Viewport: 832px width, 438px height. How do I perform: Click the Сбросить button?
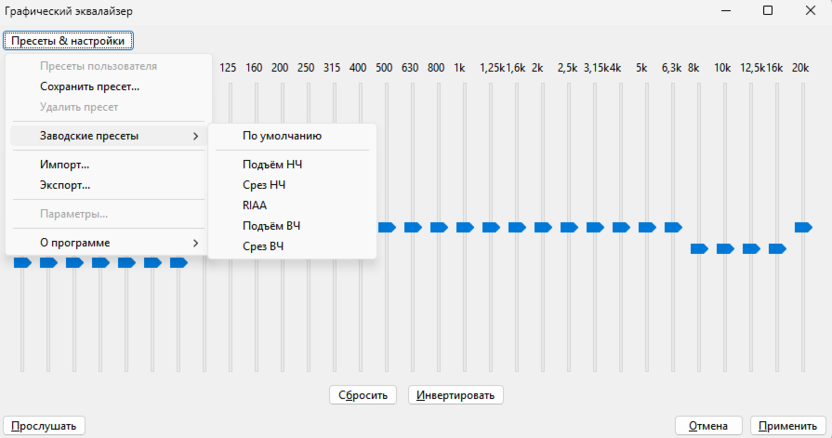pyautogui.click(x=363, y=395)
